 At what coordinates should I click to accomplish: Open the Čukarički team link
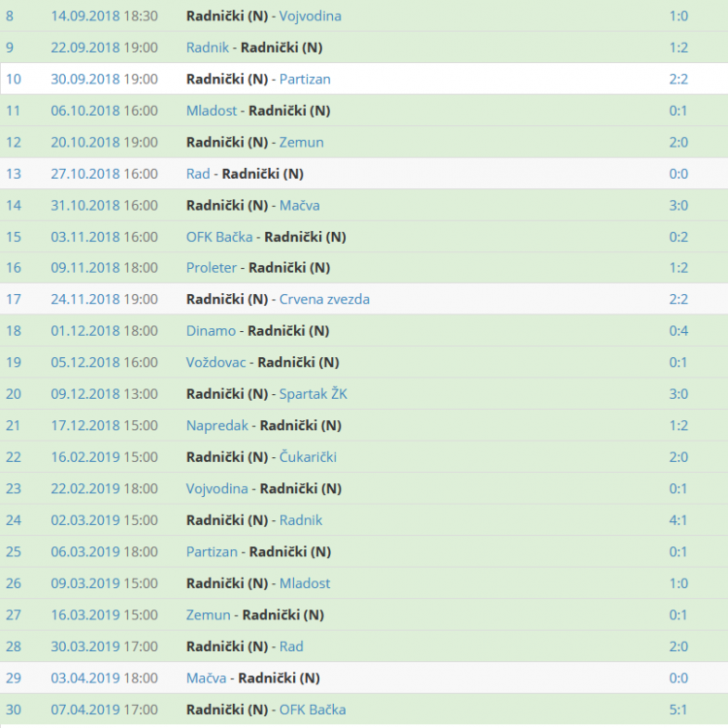click(x=308, y=457)
